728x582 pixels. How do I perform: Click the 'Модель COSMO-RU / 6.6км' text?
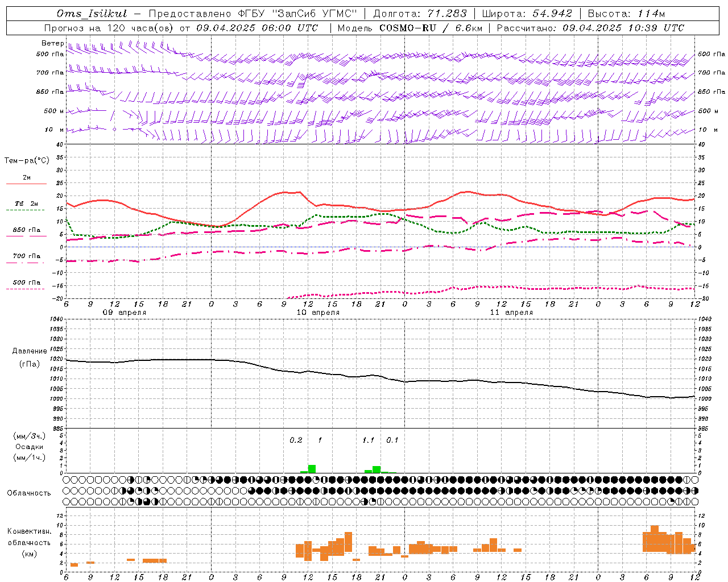pos(409,28)
